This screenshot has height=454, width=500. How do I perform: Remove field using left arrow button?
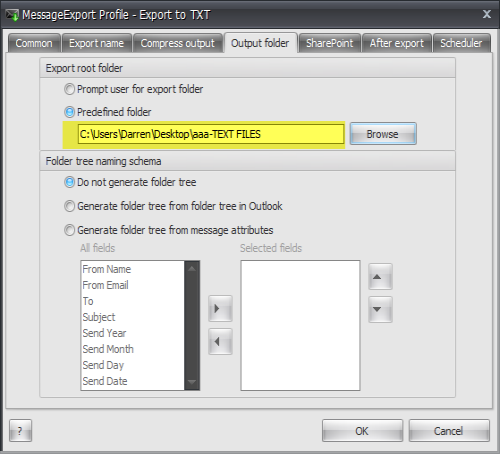click(220, 341)
